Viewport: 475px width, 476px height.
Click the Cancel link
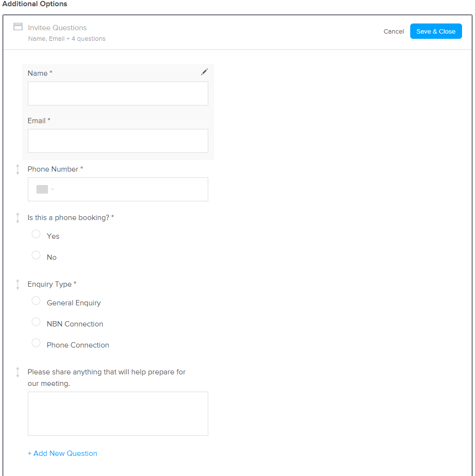[393, 31]
